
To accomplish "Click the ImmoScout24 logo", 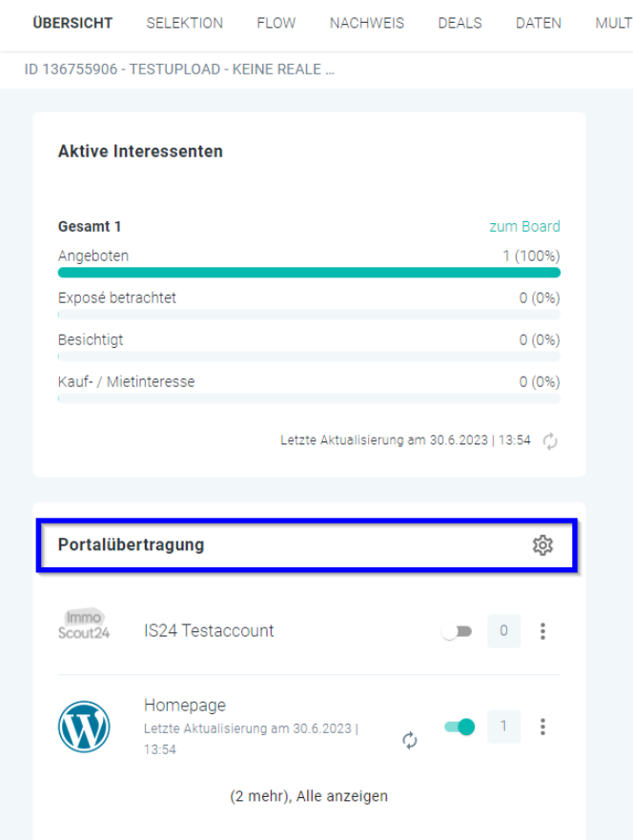I will pos(84,626).
